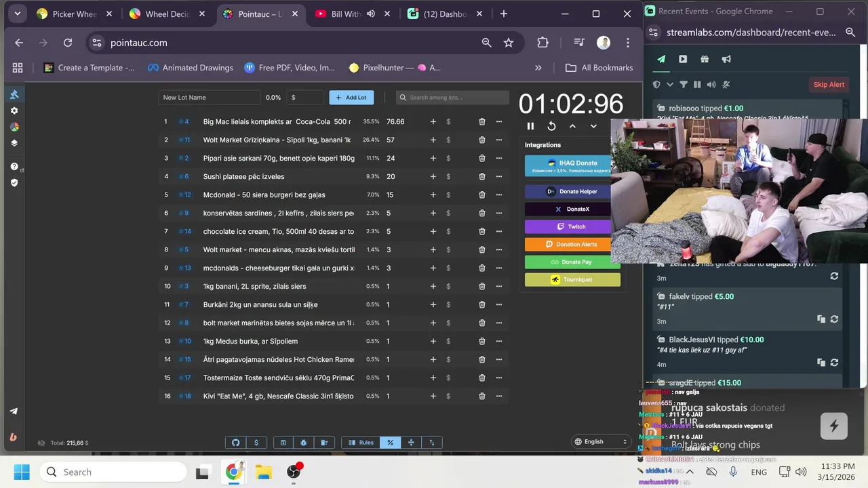Toggle the compact rows icon in bottom toolbar
This screenshot has height=488, width=868.
tap(411, 443)
